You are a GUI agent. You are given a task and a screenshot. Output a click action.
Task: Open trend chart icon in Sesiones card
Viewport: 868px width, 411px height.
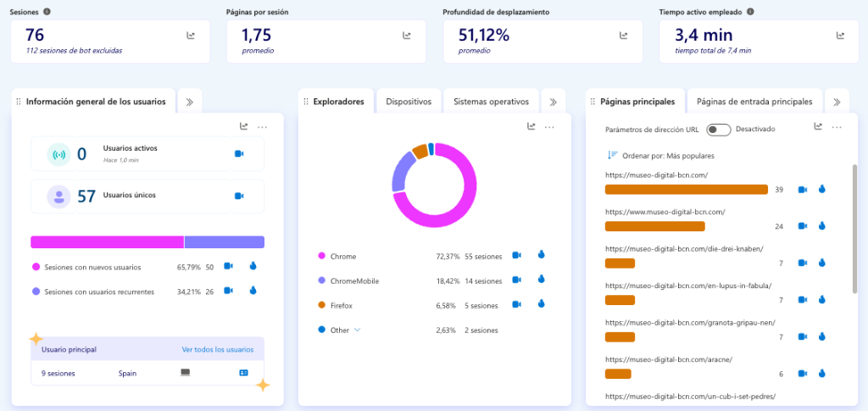coord(191,36)
